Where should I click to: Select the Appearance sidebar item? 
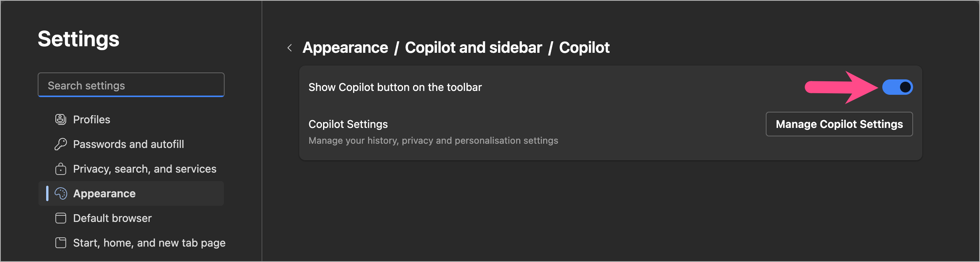click(x=104, y=193)
